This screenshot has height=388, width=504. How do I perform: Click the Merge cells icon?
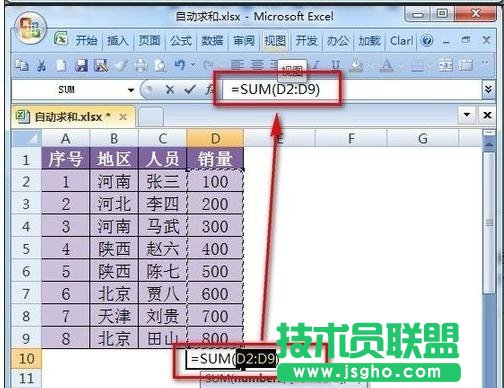pyautogui.click(x=446, y=65)
